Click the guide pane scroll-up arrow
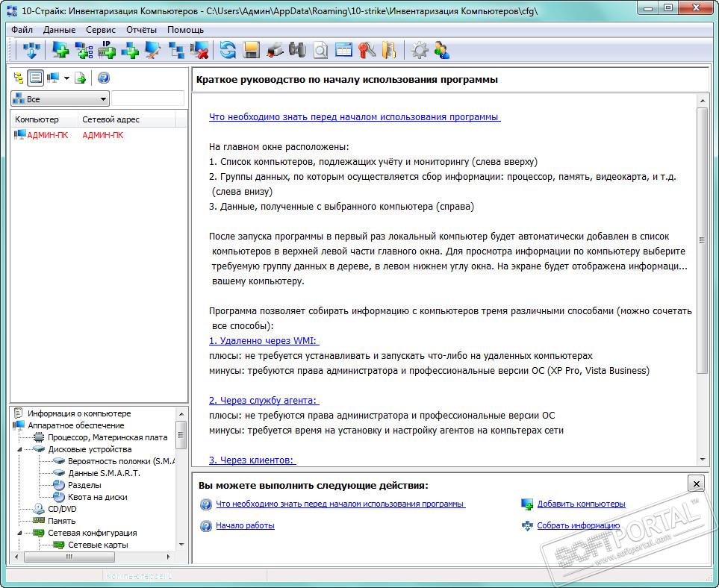 click(703, 101)
